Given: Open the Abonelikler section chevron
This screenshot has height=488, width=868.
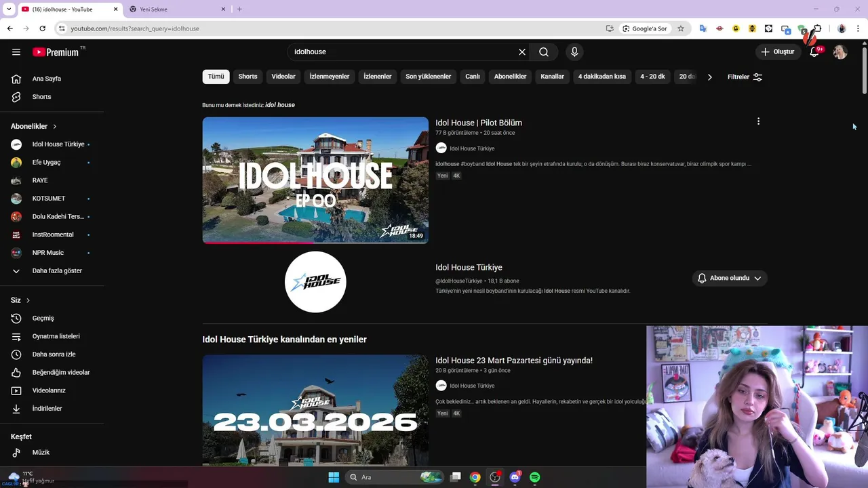Looking at the screenshot, I should [55, 126].
